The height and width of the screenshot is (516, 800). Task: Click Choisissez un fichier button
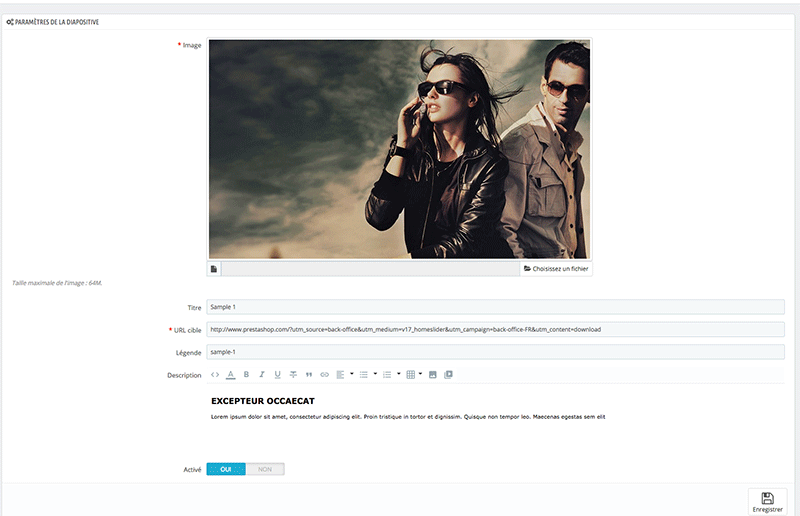(557, 269)
